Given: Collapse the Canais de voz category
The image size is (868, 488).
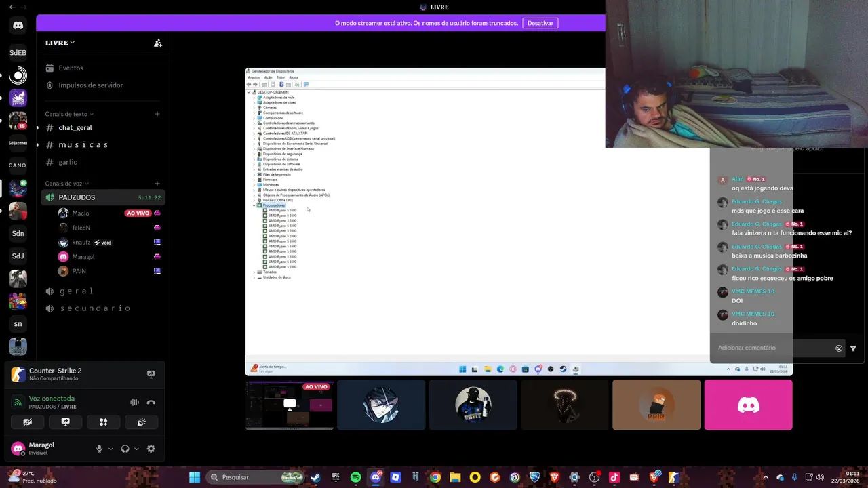Looking at the screenshot, I should (x=66, y=184).
